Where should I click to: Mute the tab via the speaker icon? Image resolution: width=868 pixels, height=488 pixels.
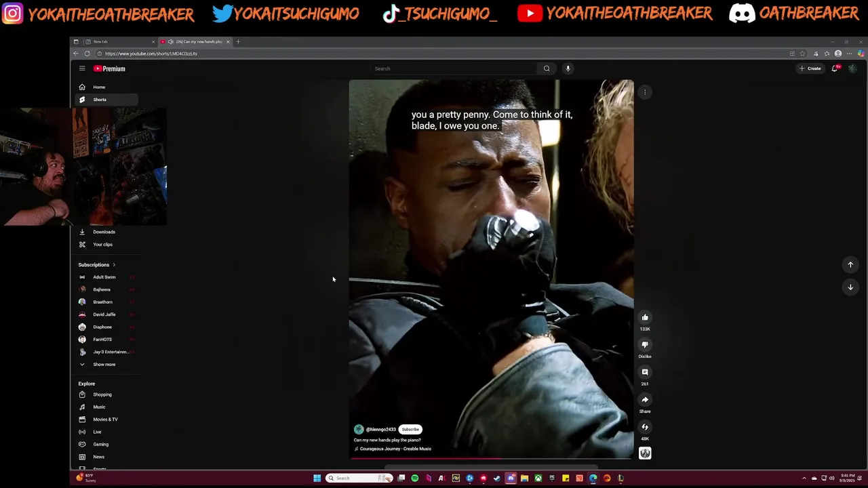[x=170, y=42]
